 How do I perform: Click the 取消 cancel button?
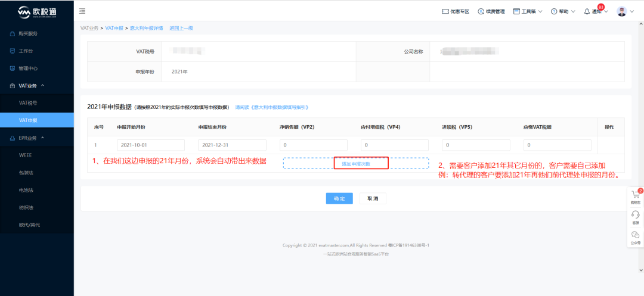coord(373,198)
